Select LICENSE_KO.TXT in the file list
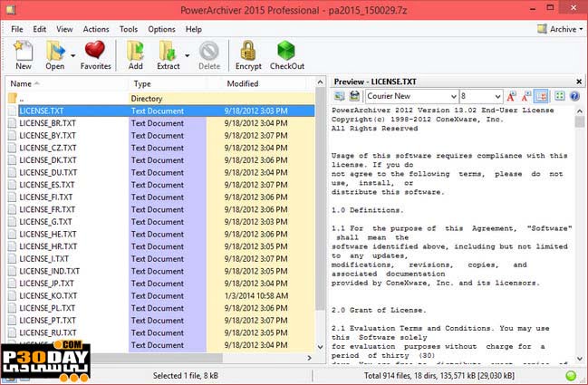Viewport: 588px width, 385px height. 161,296
